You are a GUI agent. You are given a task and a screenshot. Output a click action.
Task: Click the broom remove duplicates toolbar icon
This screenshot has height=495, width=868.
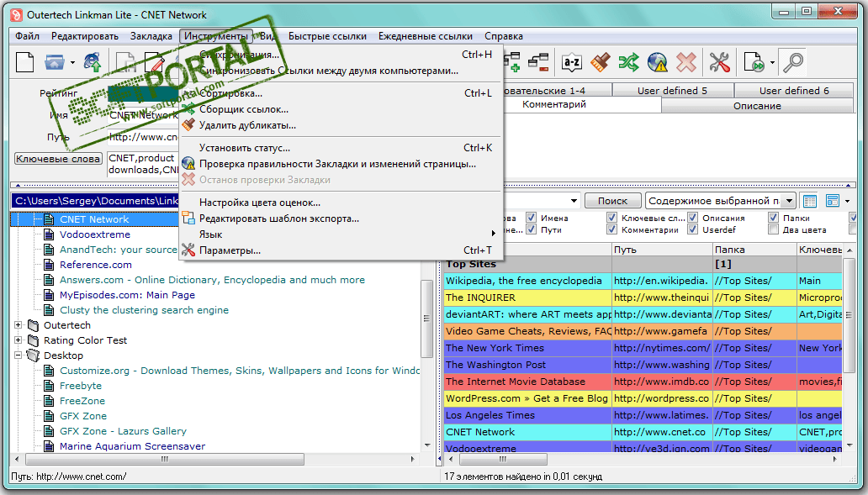[600, 62]
